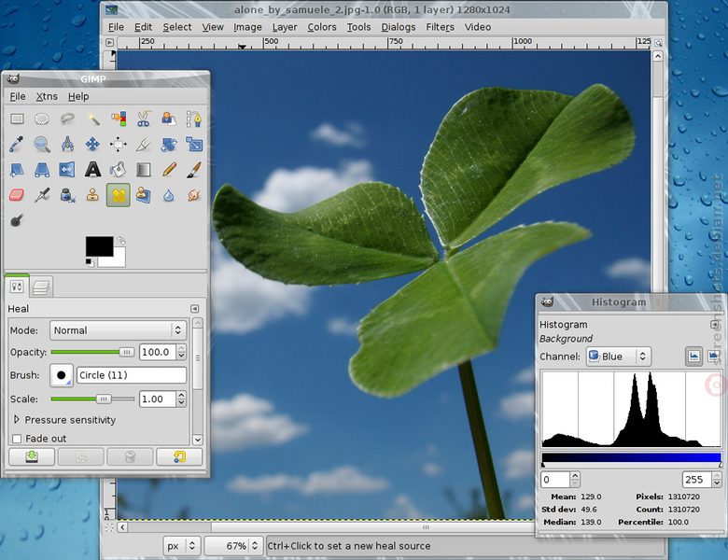Select the Pencil tool
728x560 pixels.
[169, 170]
